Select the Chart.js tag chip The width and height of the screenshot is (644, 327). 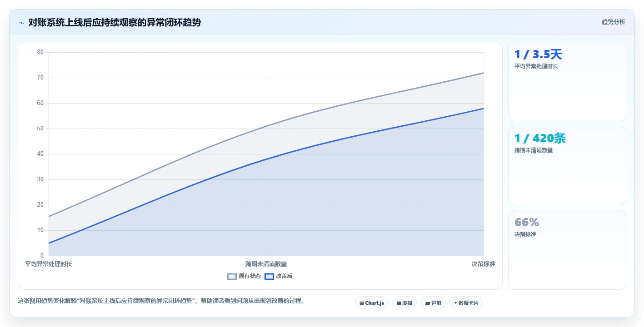[372, 303]
